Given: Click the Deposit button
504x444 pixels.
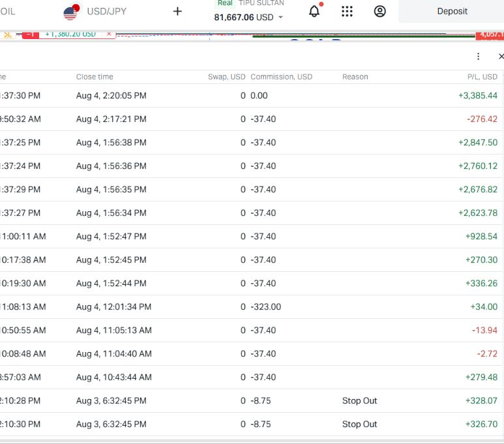Looking at the screenshot, I should point(451,11).
